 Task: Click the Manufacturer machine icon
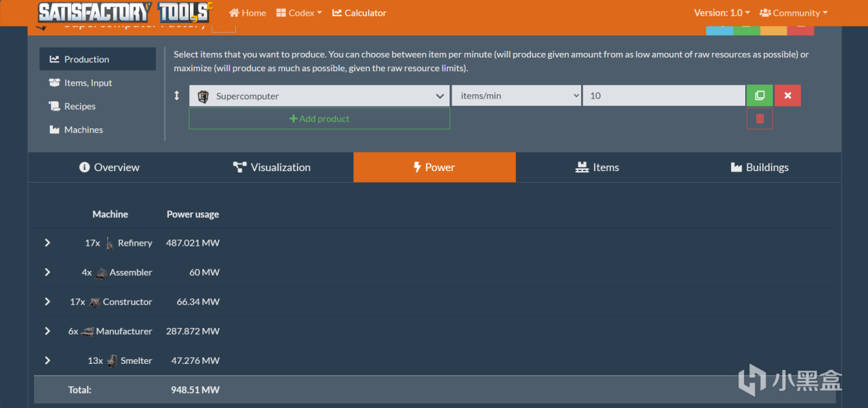click(87, 331)
